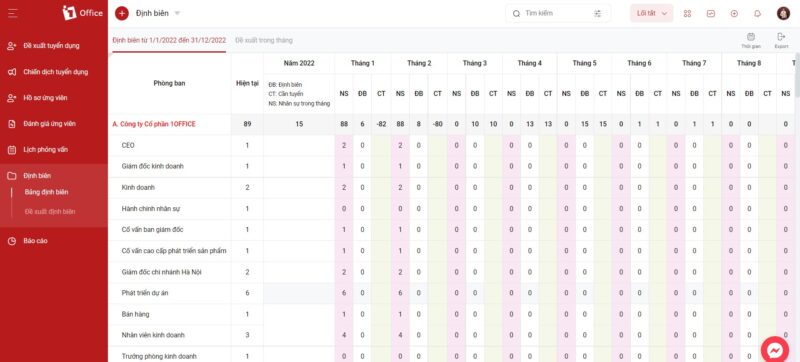Click the search filter sliders icon
The width and height of the screenshot is (800, 362).
tap(597, 14)
